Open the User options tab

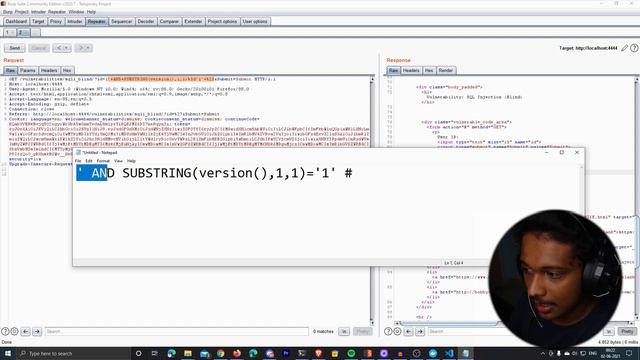(255, 22)
